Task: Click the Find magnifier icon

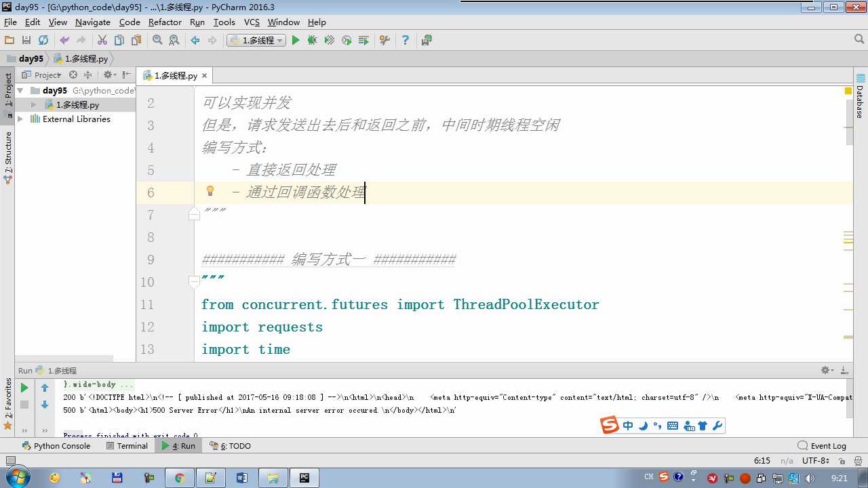Action: point(157,41)
